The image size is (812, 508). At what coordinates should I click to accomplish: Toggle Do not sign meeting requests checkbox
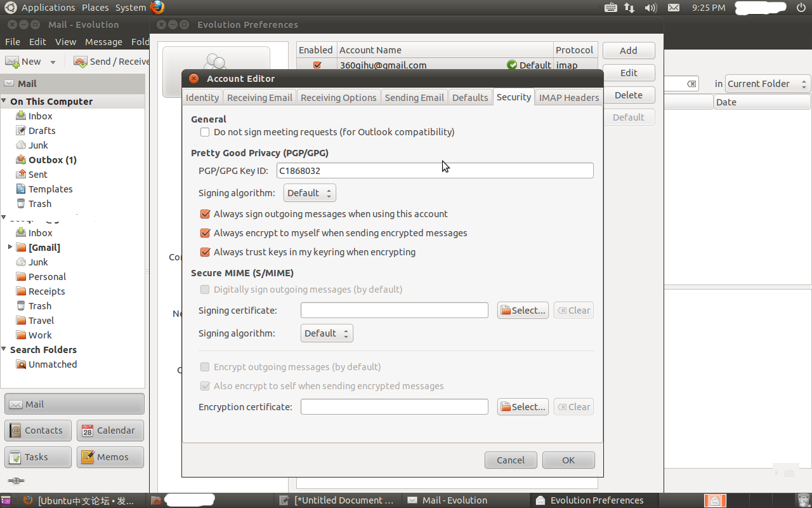[x=205, y=132]
